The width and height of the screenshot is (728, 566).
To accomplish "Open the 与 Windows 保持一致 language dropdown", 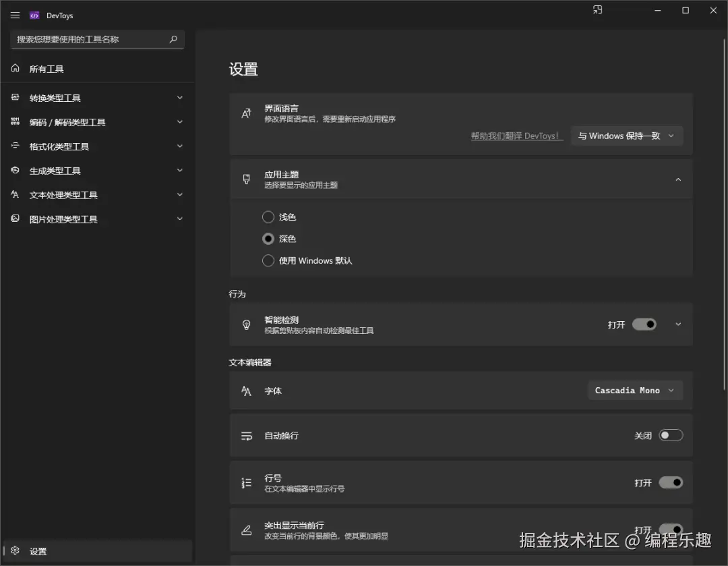I will [626, 136].
